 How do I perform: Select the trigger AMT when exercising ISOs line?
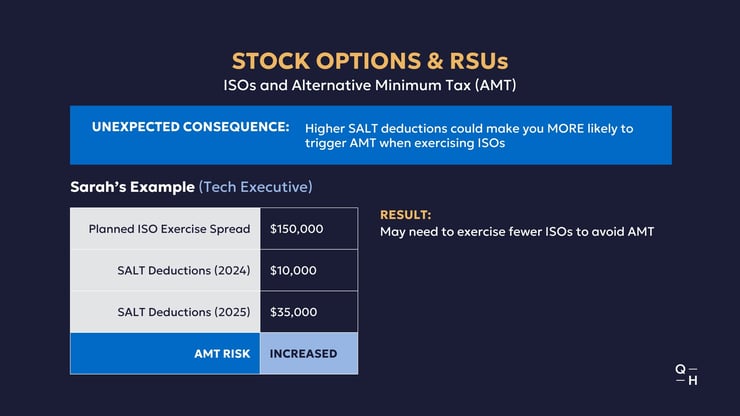point(405,143)
